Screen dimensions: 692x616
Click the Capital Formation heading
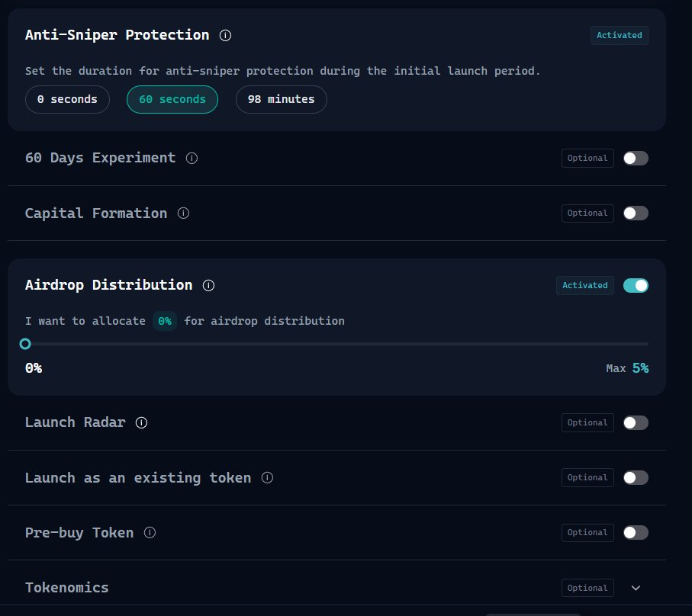tap(96, 213)
